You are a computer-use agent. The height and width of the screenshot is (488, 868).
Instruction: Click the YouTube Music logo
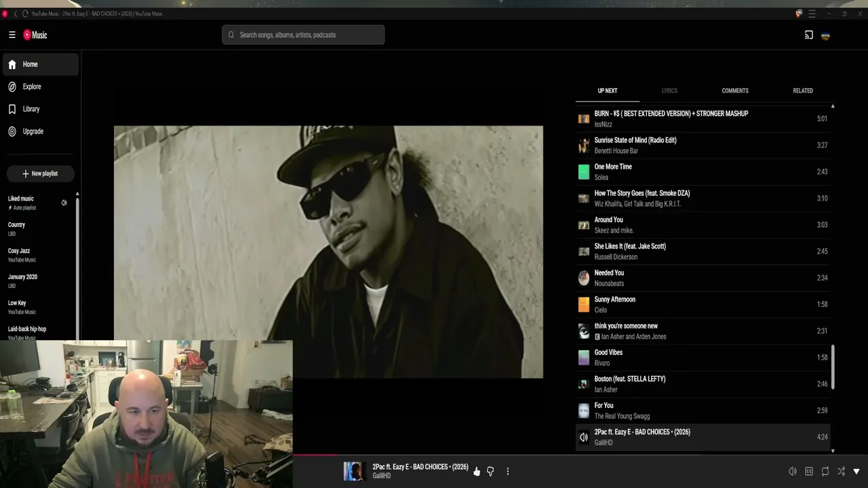pos(35,35)
